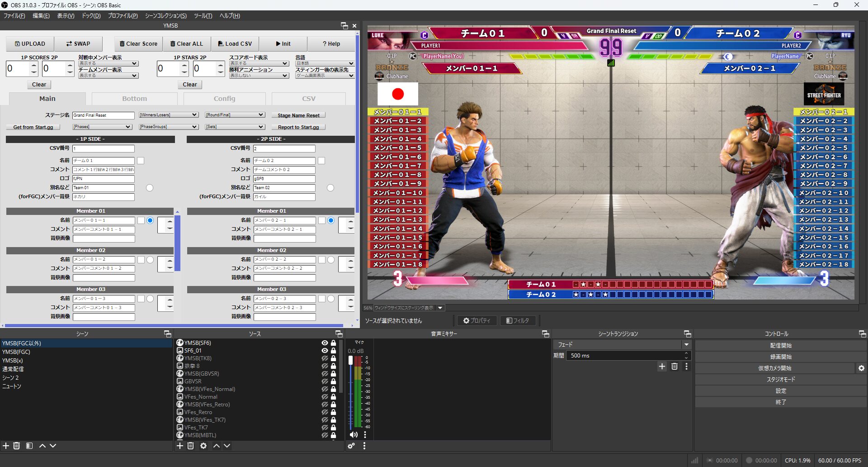Switch to the Config tab
Viewport: 868px width, 467px height.
(x=224, y=99)
